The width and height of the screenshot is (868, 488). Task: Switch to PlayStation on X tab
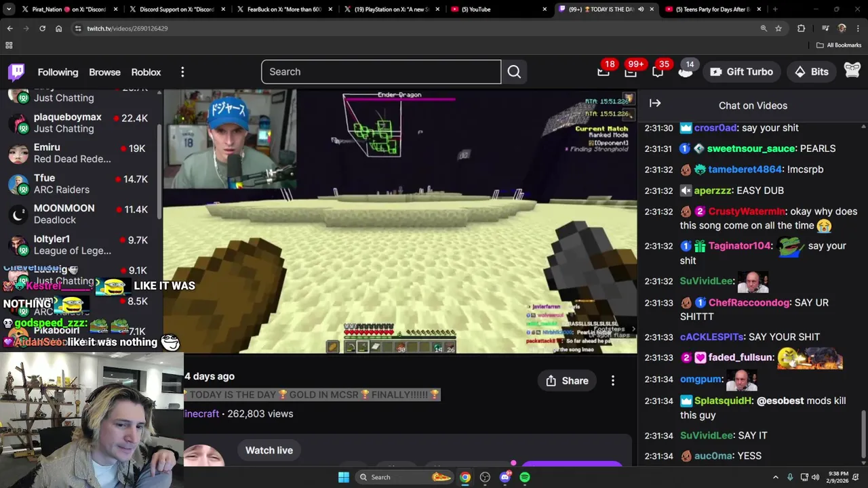click(x=391, y=9)
